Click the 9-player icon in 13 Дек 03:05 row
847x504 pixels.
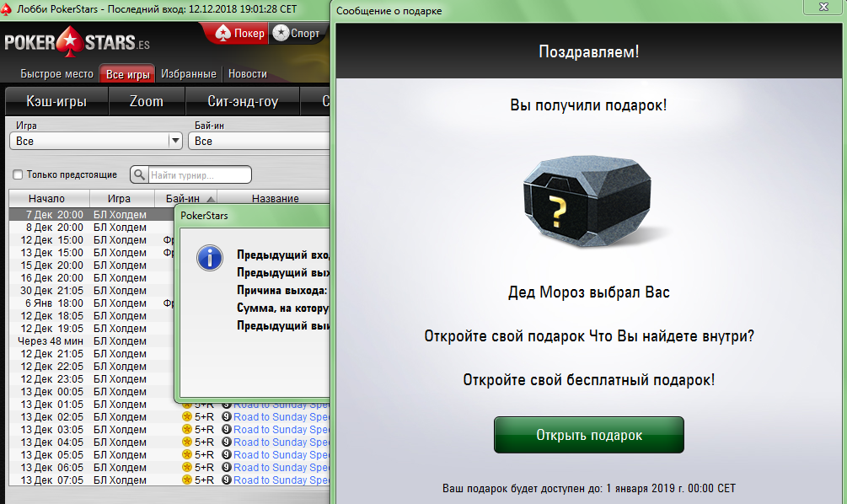click(x=227, y=430)
